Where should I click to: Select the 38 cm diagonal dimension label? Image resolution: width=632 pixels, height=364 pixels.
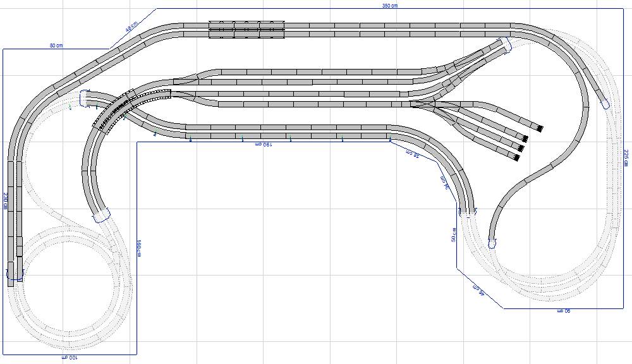(412, 154)
